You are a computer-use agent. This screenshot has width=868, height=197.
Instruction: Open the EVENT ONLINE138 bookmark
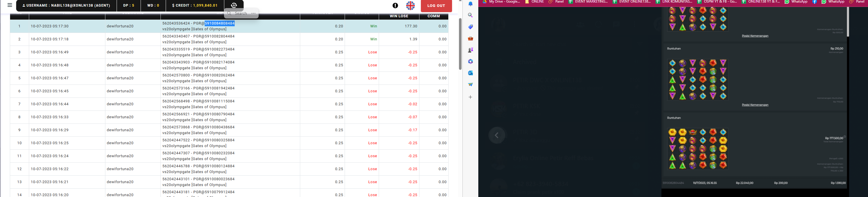click(632, 2)
